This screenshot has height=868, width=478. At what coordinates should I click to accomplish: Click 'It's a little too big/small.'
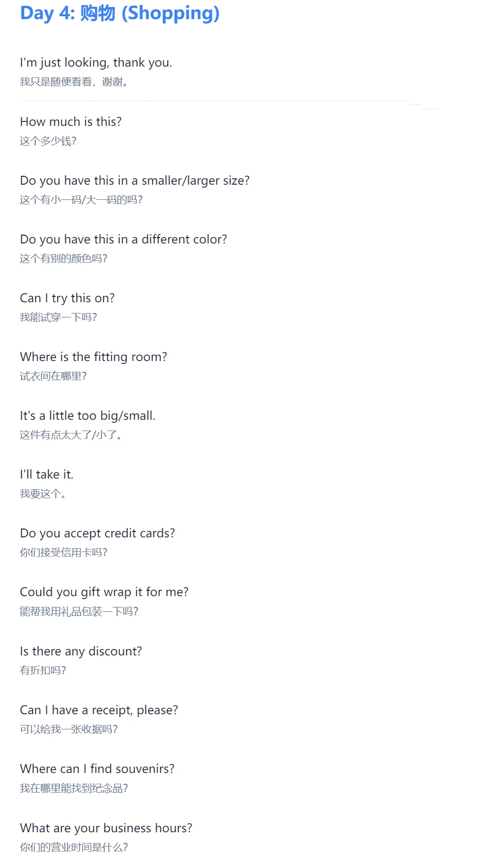pos(88,415)
